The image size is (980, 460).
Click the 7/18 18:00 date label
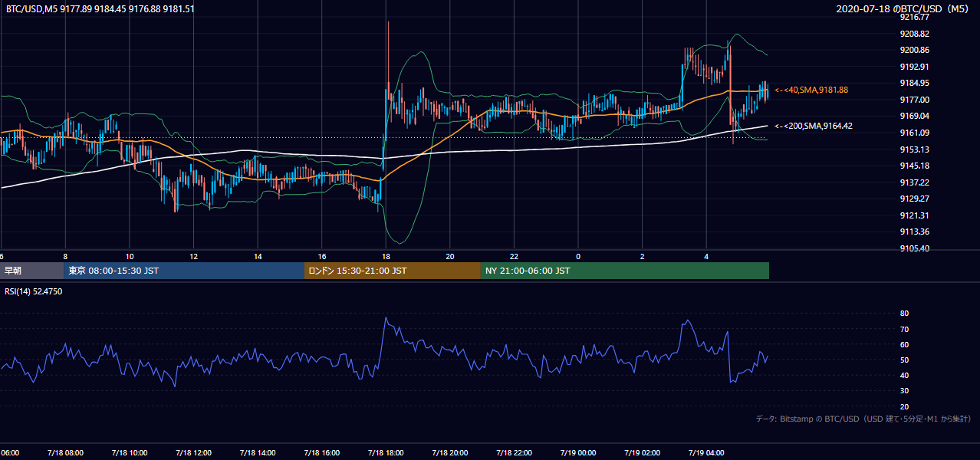click(386, 453)
